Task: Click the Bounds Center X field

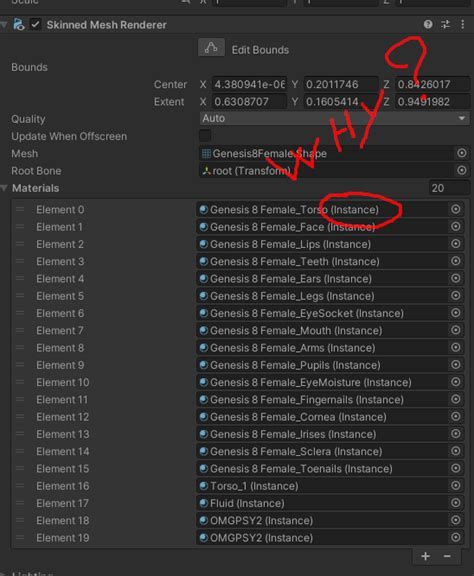Action: 249,84
